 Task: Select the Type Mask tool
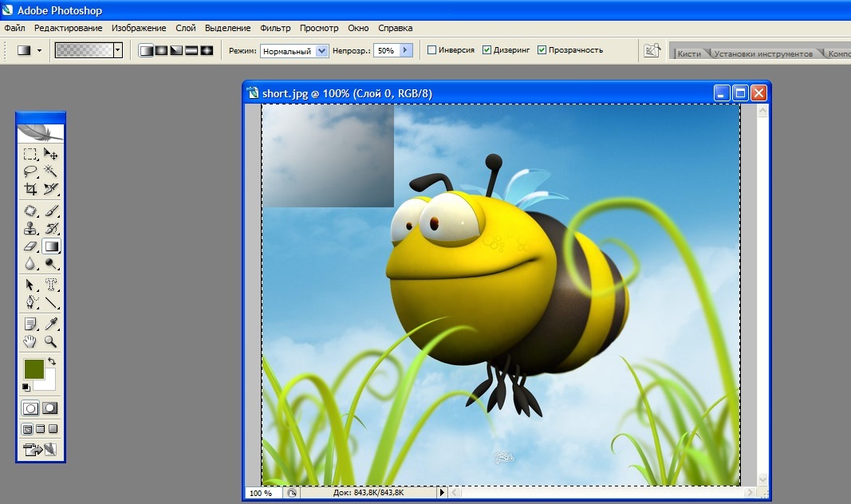point(51,285)
